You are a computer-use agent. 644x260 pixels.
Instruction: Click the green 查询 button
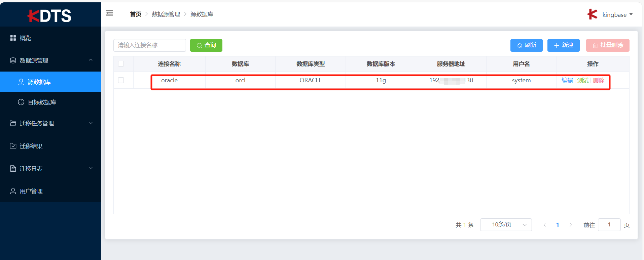coord(206,45)
